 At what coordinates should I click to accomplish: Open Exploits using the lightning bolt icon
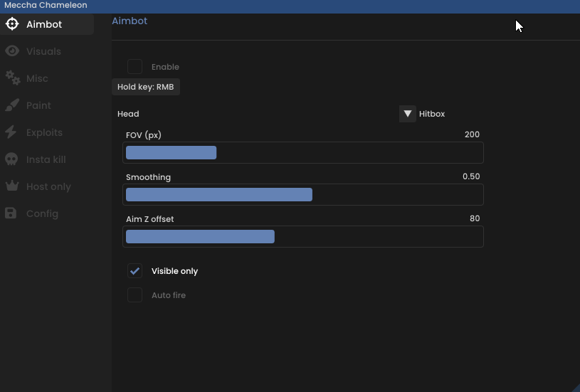coord(11,132)
